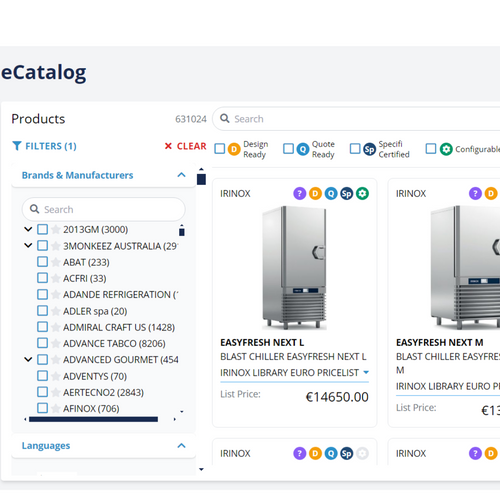Click the blue Q badge on EASYFRESH NEXT L card
The image size is (500, 500).
331,193
